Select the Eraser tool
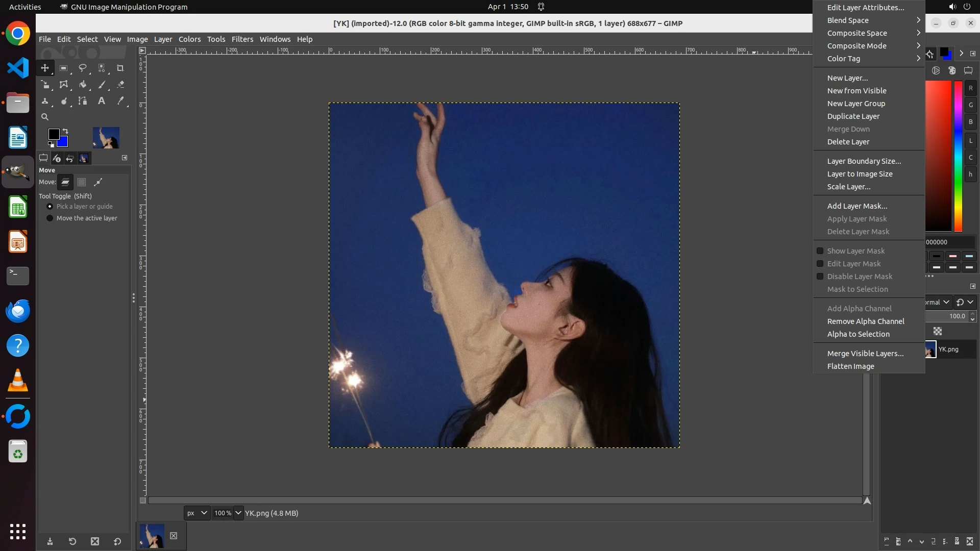This screenshot has height=551, width=980. pos(120,85)
